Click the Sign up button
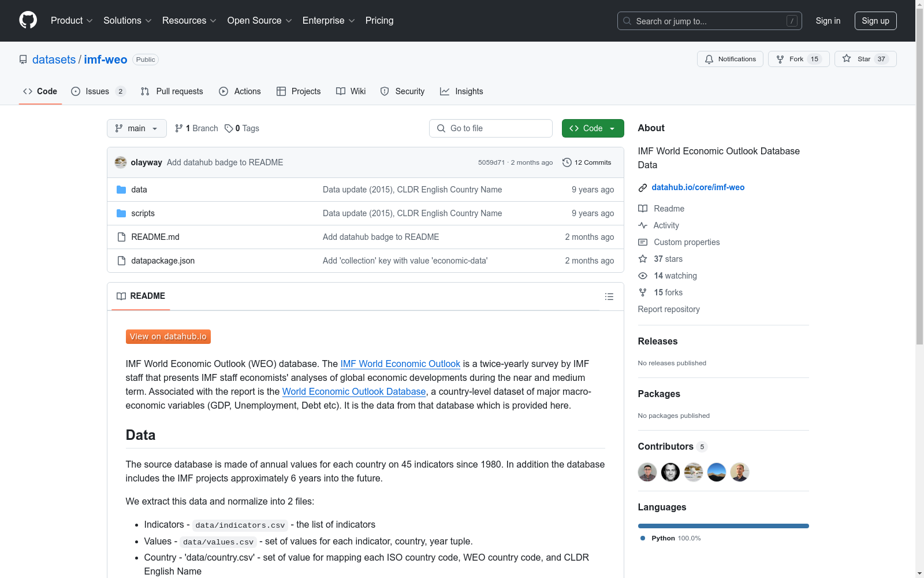 pyautogui.click(x=875, y=21)
